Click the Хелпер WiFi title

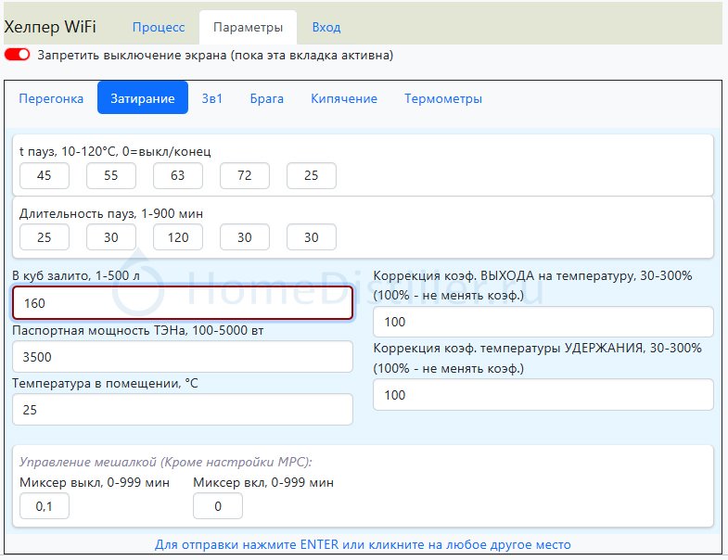coord(50,27)
